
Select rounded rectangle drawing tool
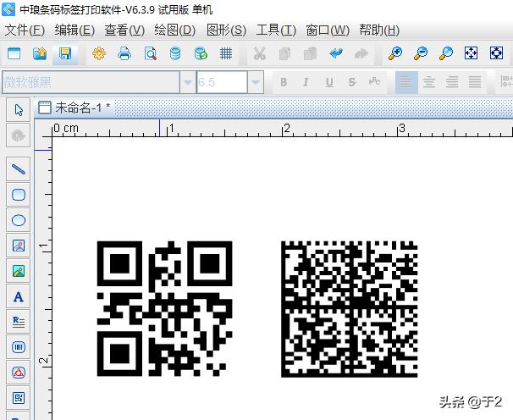pos(19,195)
